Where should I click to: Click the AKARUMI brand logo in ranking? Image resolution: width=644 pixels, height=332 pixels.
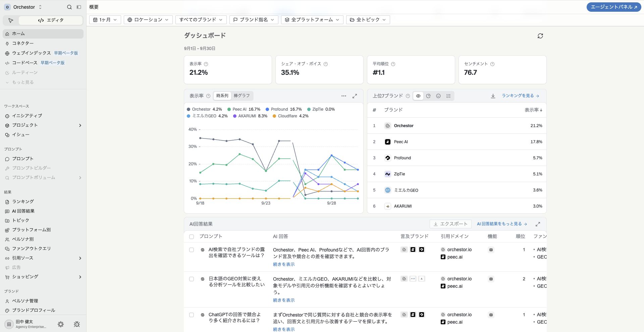pyautogui.click(x=387, y=206)
